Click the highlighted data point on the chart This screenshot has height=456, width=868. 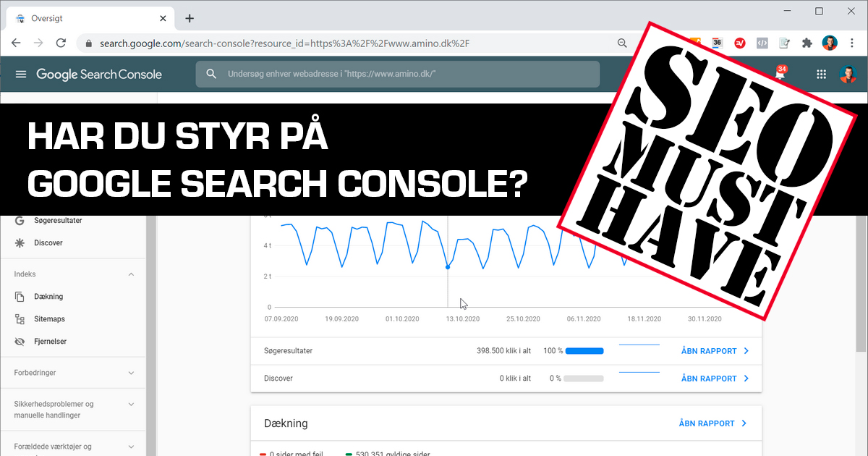[448, 267]
